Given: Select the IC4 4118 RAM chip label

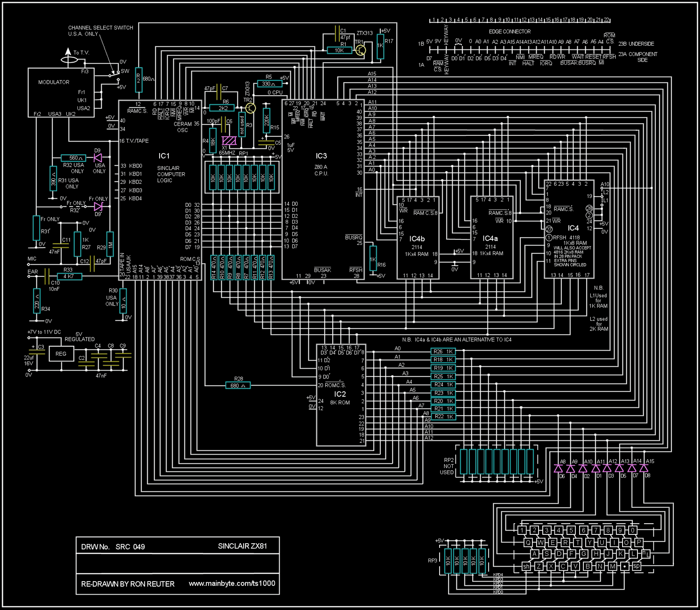Looking at the screenshot, I should point(573,228).
